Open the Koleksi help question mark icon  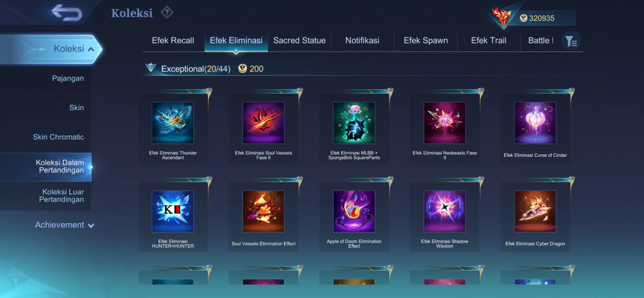(167, 12)
